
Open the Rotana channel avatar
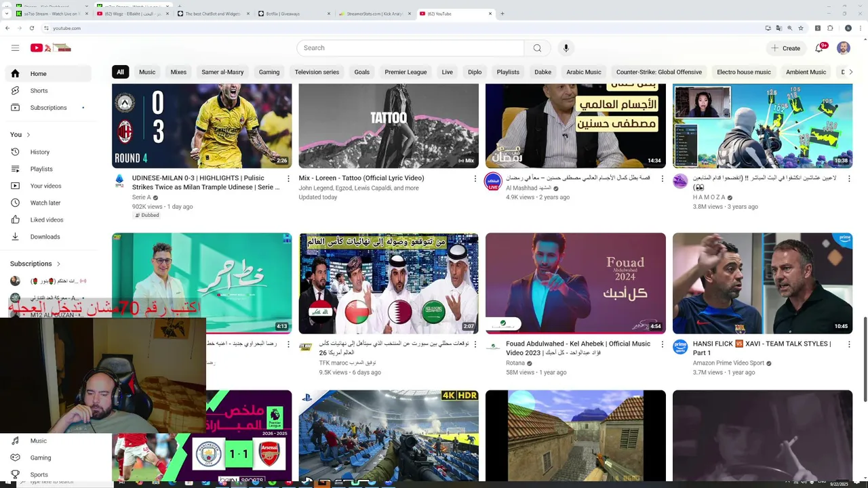[x=493, y=347]
